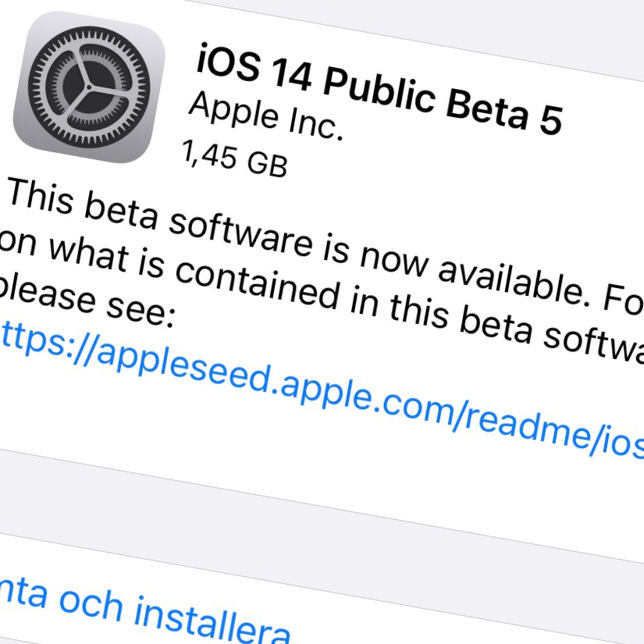The height and width of the screenshot is (644, 644).
Task: Tap the "1,45 GB" update size label
Action: (234, 158)
